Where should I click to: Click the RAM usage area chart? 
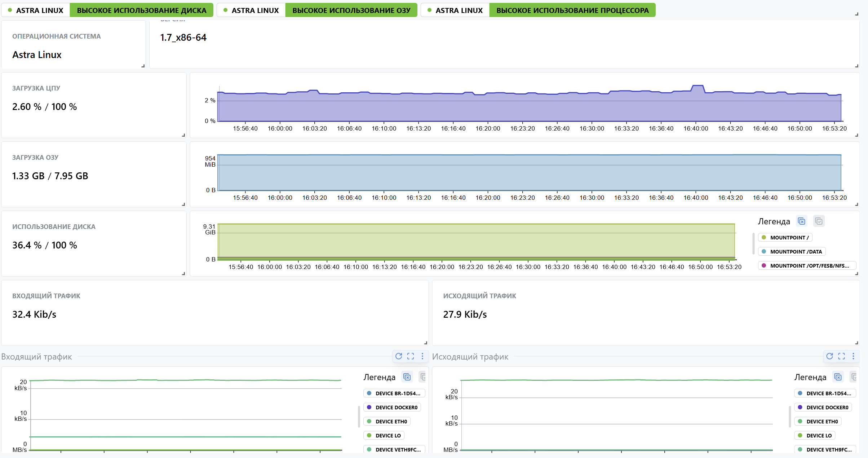(529, 172)
